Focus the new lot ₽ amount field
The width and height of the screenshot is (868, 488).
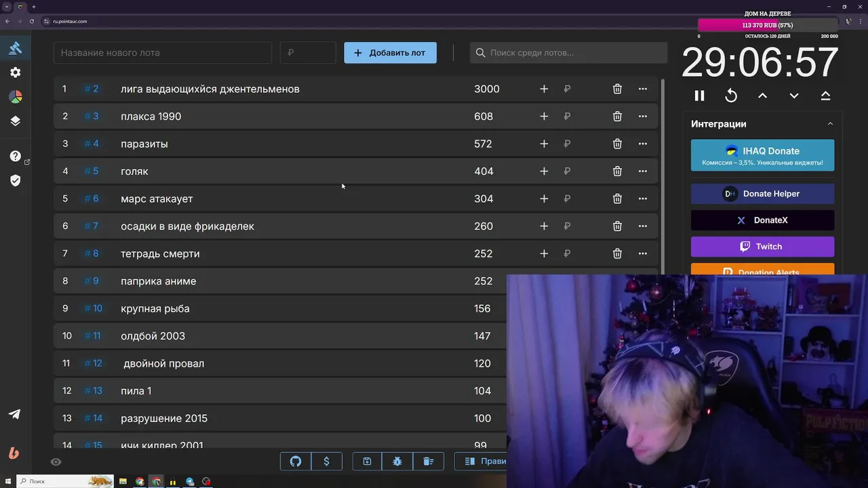(308, 53)
